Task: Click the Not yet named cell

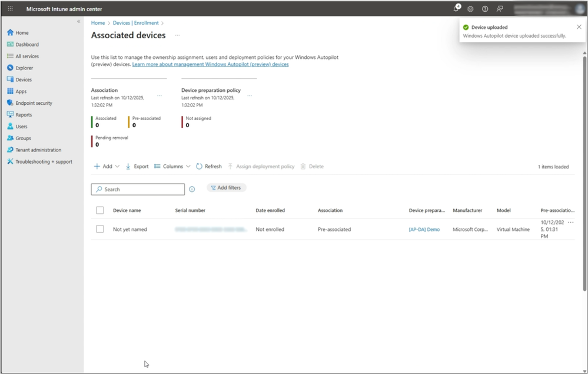Action: (129, 229)
